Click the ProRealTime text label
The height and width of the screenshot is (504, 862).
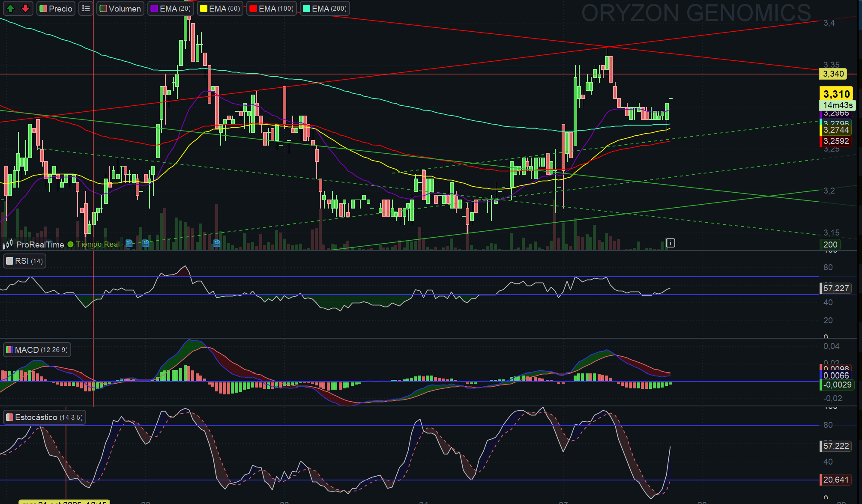[x=40, y=245]
